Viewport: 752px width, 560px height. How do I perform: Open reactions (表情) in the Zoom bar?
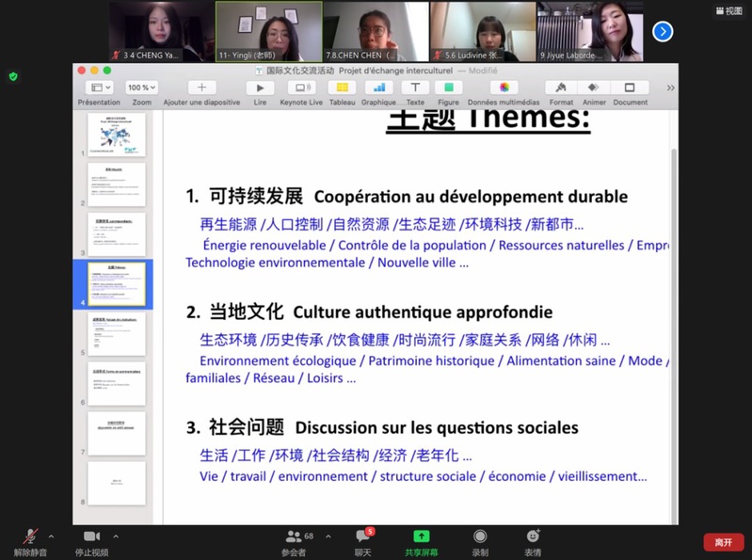pyautogui.click(x=533, y=537)
